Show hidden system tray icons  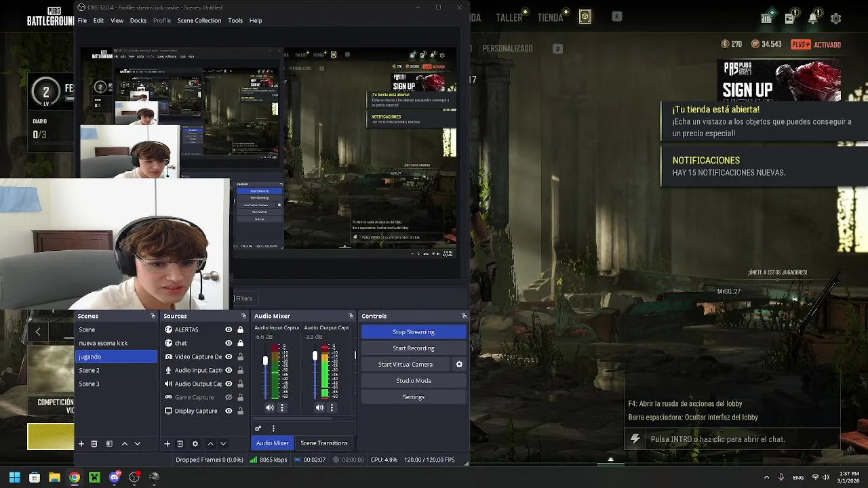766,477
